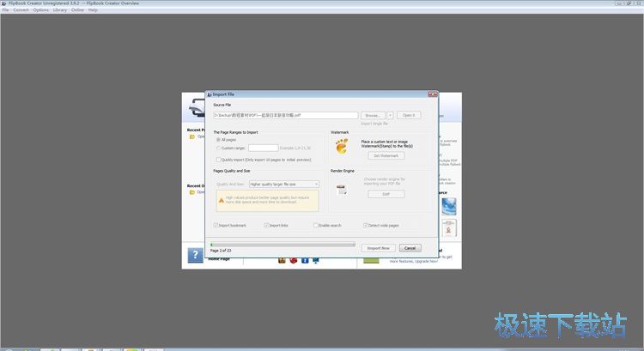
Task: Select the Custom range radio button
Action: point(218,148)
